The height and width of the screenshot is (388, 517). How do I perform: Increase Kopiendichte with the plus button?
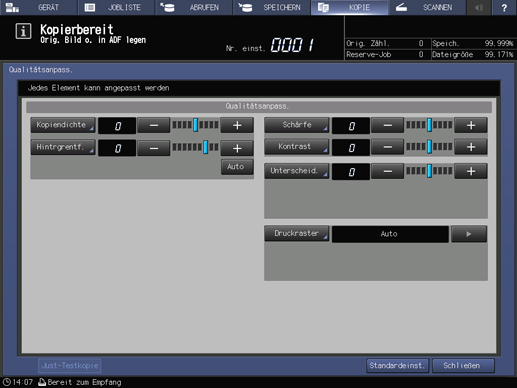(x=237, y=125)
